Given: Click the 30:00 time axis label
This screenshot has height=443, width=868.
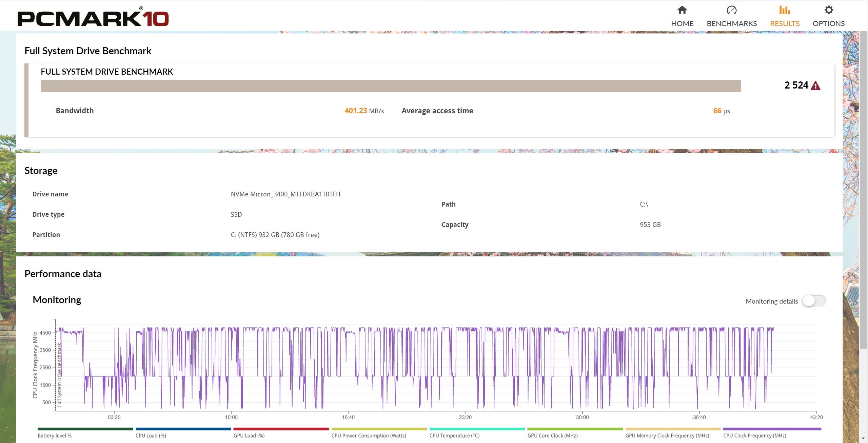Looking at the screenshot, I should coord(582,417).
